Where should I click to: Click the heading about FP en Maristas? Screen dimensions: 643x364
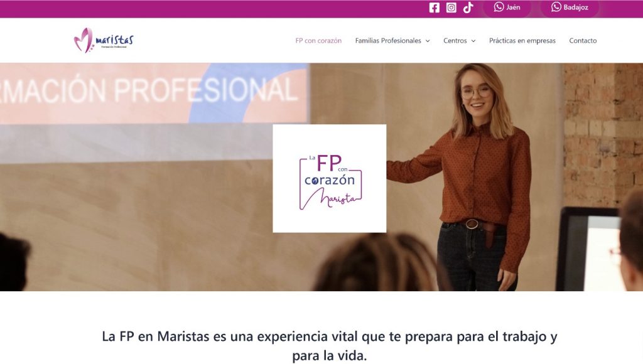point(329,346)
